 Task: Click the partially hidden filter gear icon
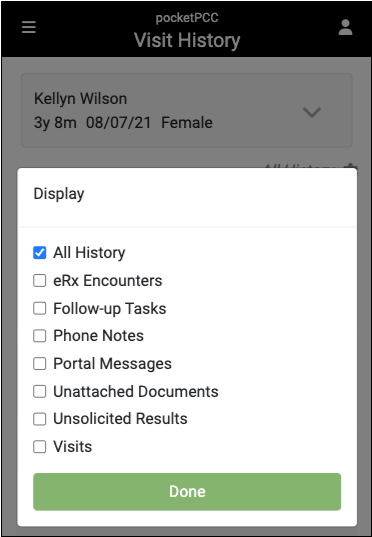click(350, 166)
